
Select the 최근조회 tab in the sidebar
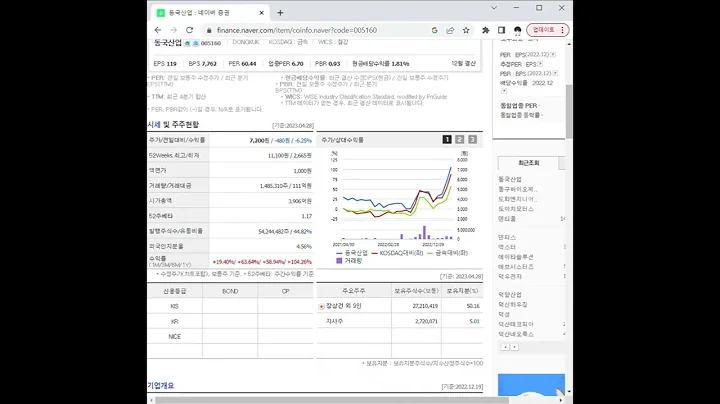click(529, 163)
